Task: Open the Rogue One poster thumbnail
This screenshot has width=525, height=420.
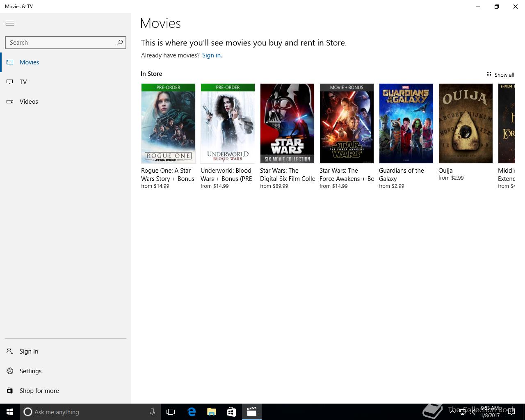Action: tap(168, 123)
